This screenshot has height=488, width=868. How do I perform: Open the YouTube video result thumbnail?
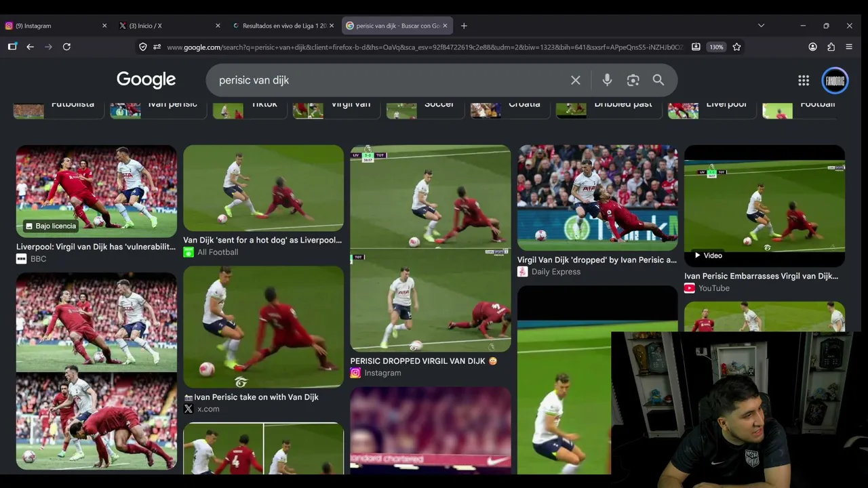click(x=764, y=206)
